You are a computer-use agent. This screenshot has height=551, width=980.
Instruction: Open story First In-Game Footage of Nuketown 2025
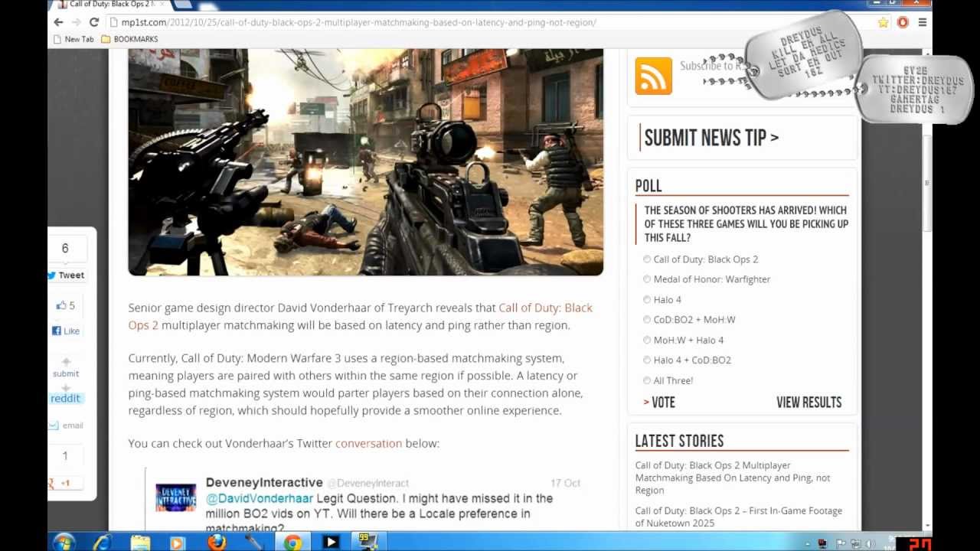(738, 517)
